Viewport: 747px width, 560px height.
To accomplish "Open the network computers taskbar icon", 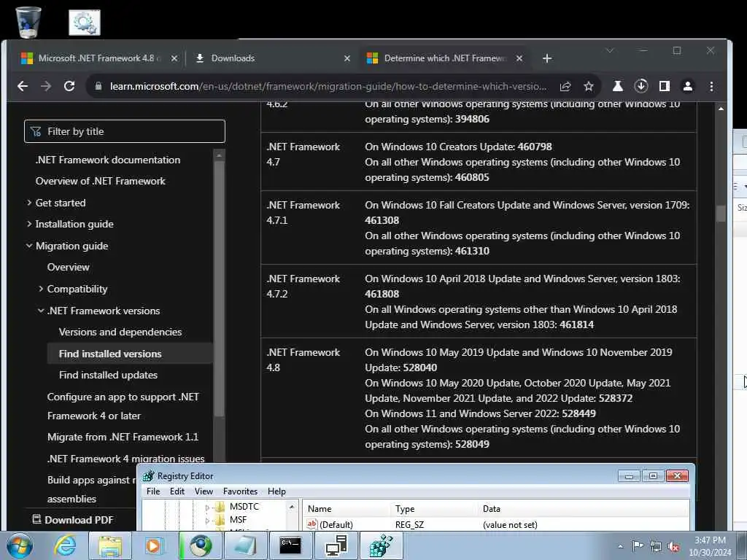I will click(336, 545).
